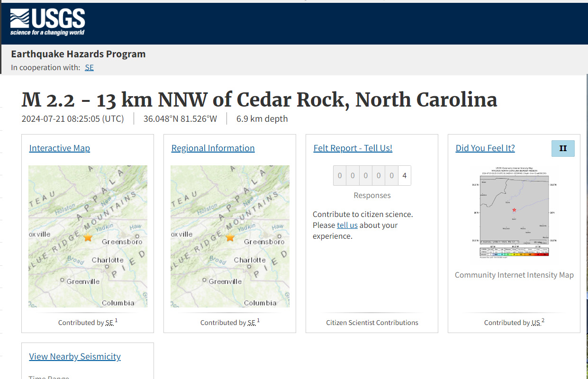Screen dimensions: 588x379
Task: Click the coordinates 36.048°N 81.526°W
Action: point(180,118)
